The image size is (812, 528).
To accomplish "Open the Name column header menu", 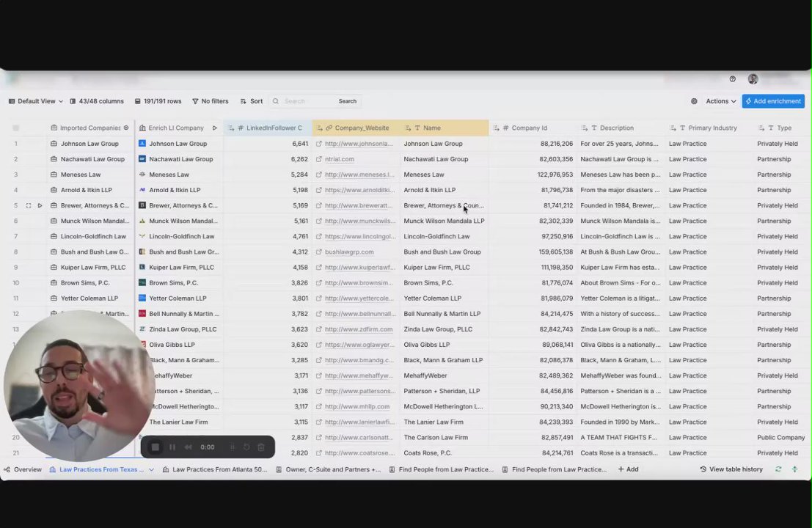I will [x=445, y=128].
